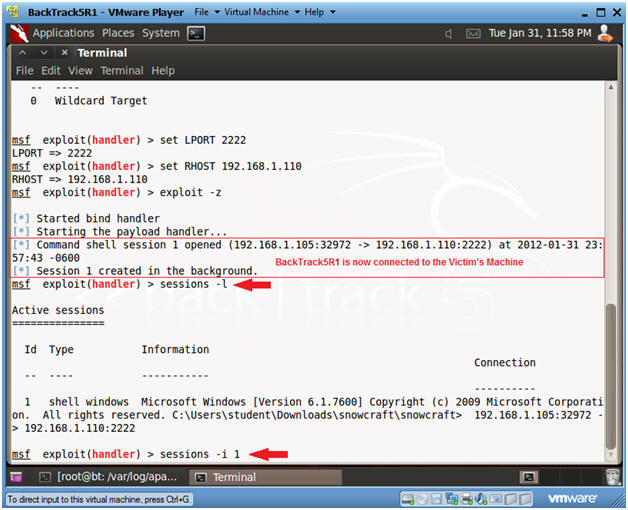Click the 'LPORT => 2222' output line
The image size is (628, 510).
tap(52, 153)
